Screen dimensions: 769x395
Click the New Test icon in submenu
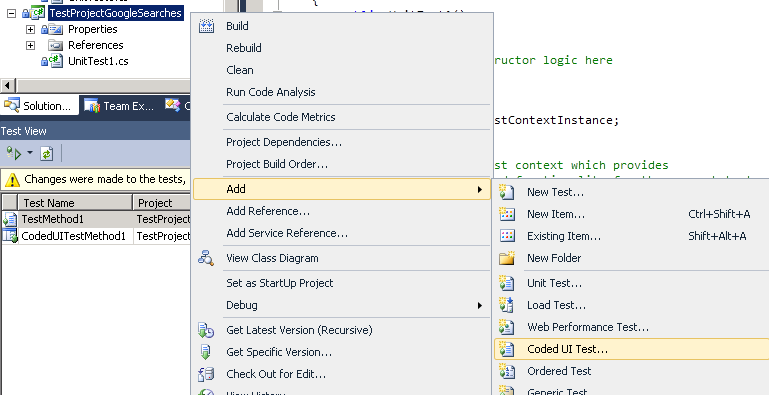point(507,192)
